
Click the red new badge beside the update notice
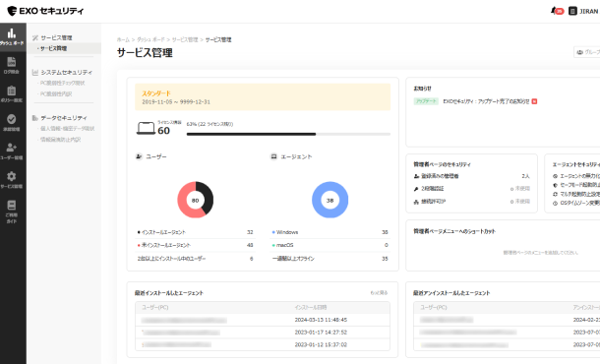pos(534,101)
